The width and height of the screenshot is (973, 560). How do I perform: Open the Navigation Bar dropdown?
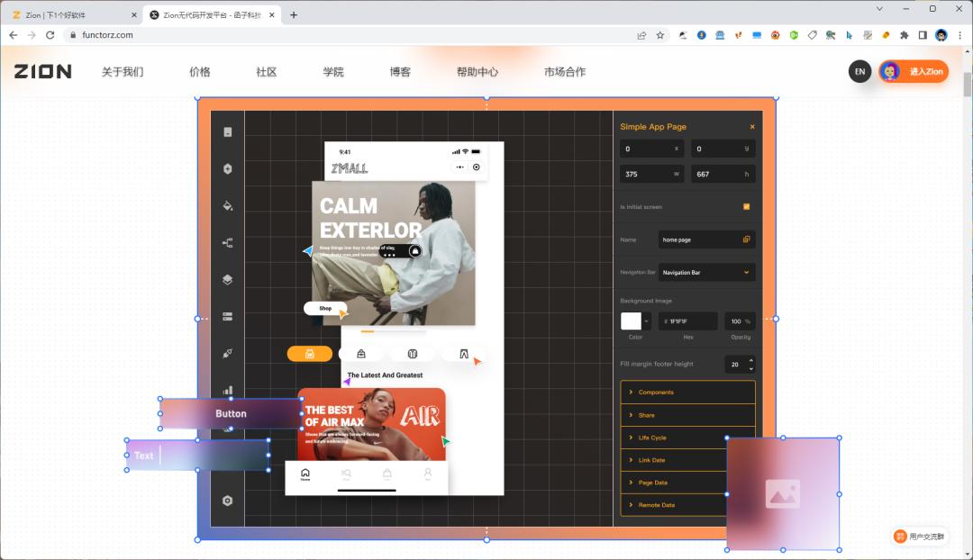point(707,271)
